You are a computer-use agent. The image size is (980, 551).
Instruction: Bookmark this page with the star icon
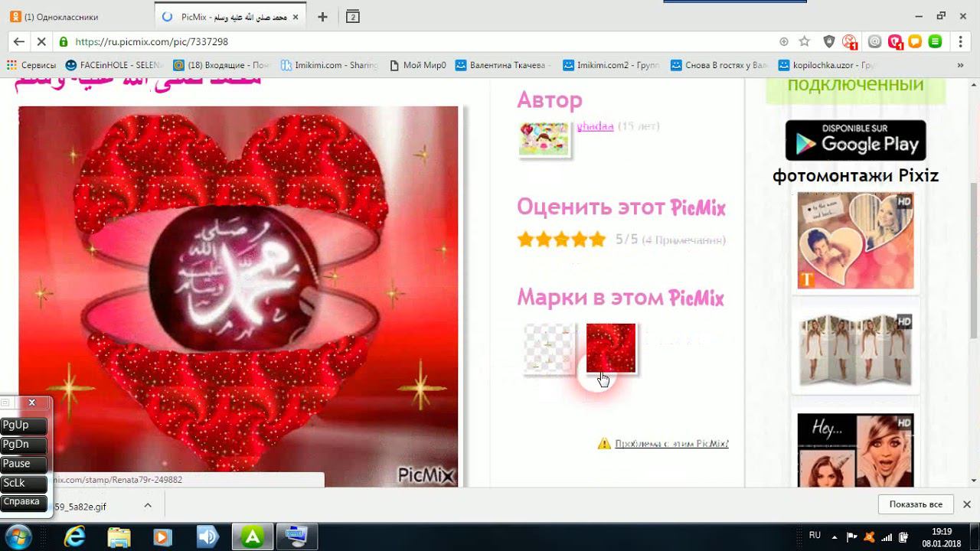click(804, 41)
